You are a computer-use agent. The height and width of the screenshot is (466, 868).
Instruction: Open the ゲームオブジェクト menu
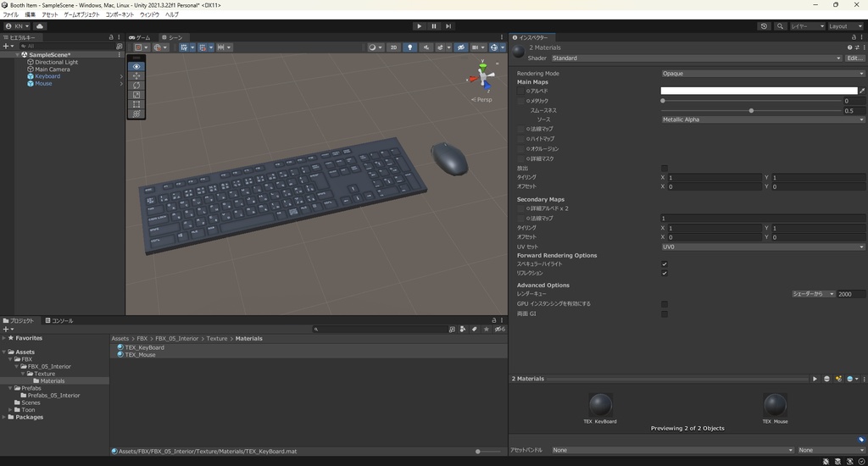[82, 14]
